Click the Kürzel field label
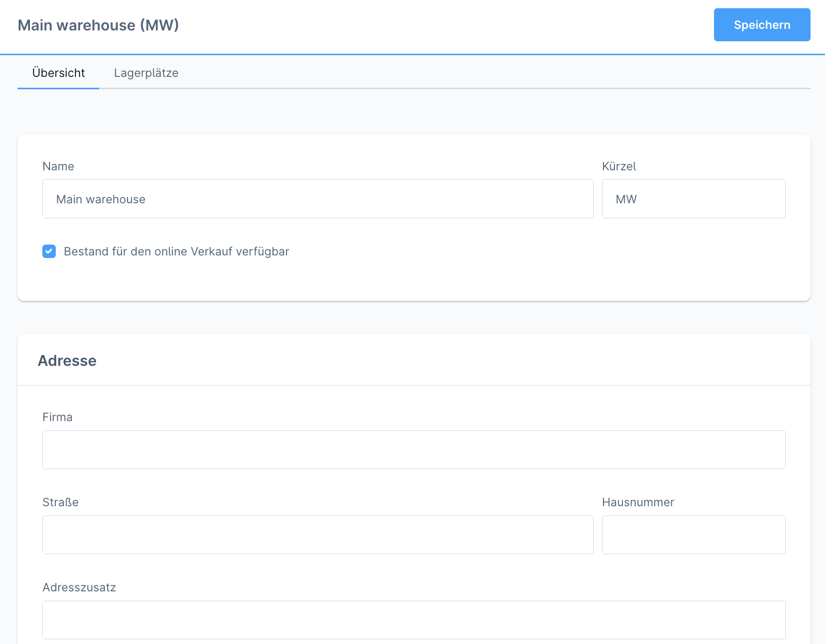This screenshot has height=644, width=825. tap(619, 166)
